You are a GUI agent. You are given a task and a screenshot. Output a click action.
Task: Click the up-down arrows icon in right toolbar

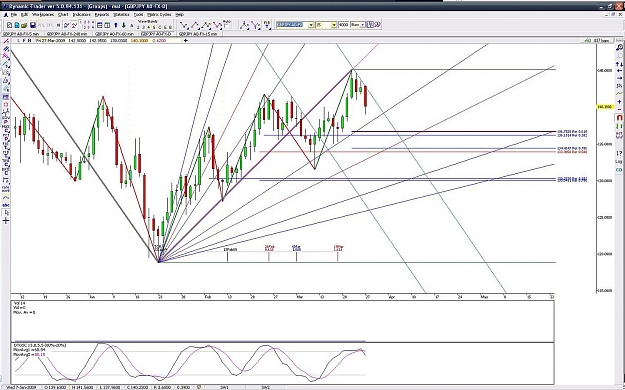620,64
